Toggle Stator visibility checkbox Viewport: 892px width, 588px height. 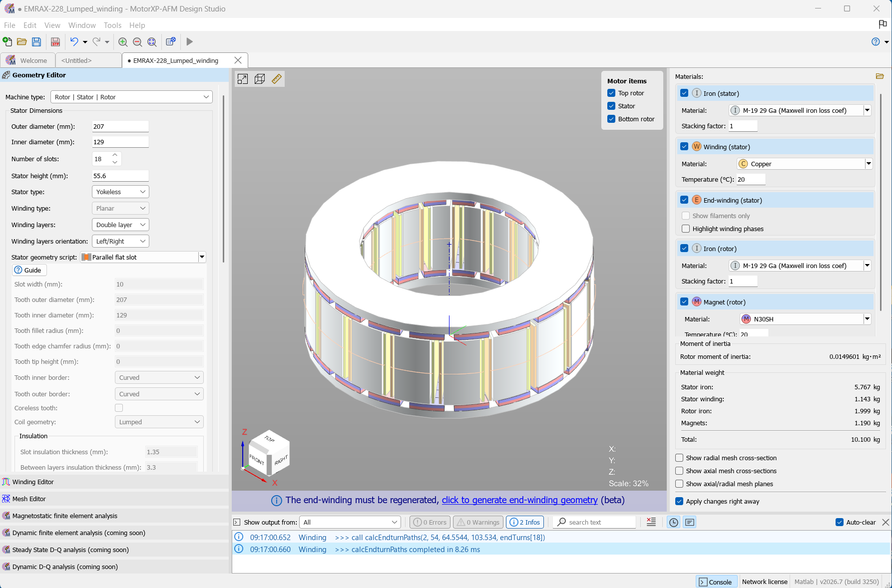click(611, 106)
